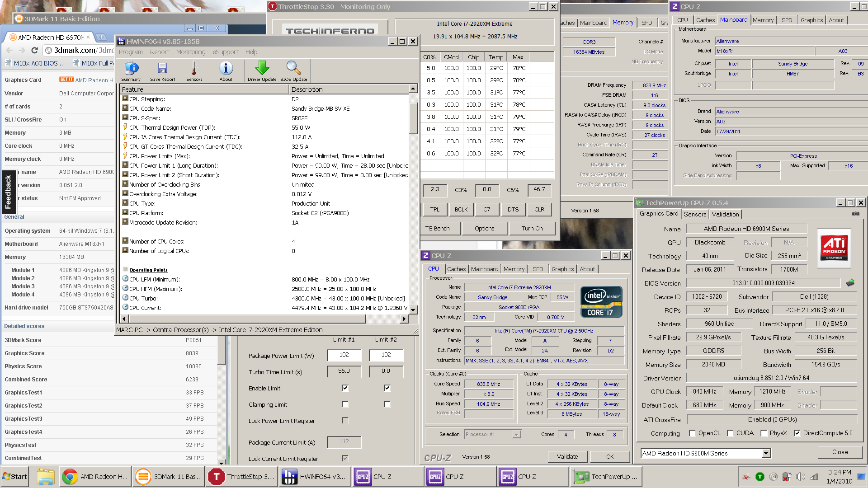
Task: Switch to Chrome AMD Radeon taskbar item
Action: click(x=95, y=477)
